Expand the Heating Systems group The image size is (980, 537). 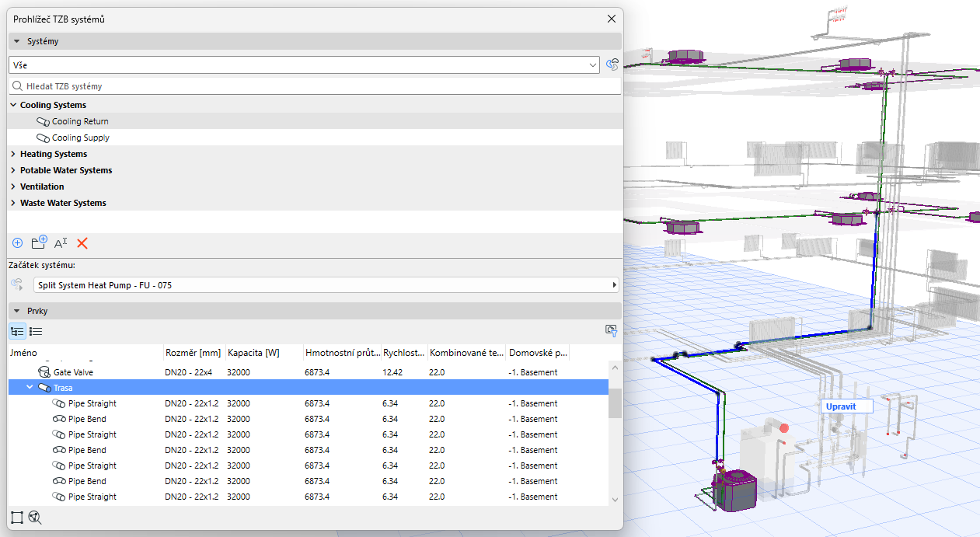point(13,154)
